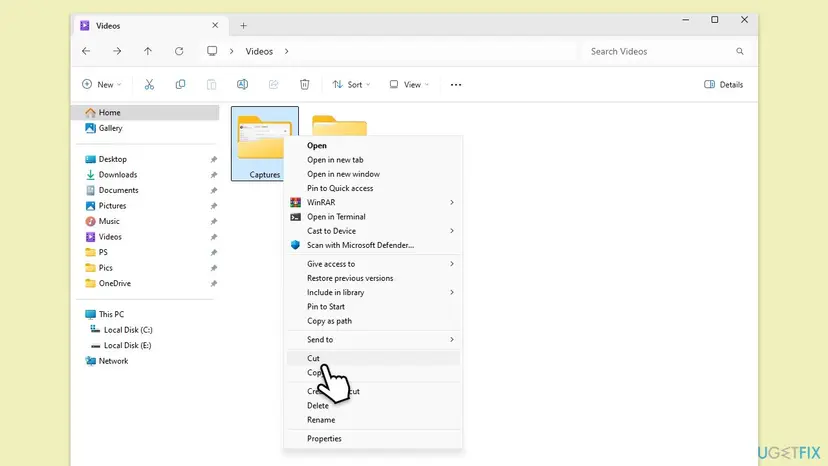828x466 pixels.
Task: Click the PC monitor icon in address bar
Action: [x=212, y=51]
